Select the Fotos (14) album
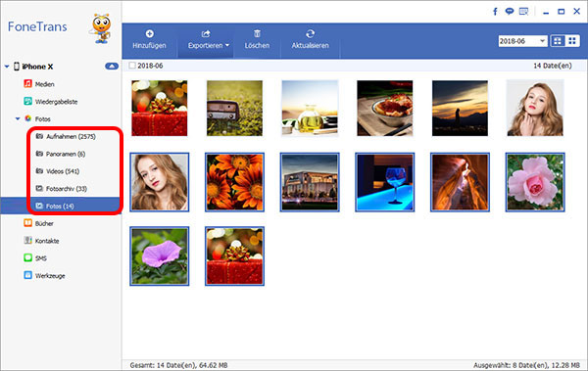 [x=61, y=206]
